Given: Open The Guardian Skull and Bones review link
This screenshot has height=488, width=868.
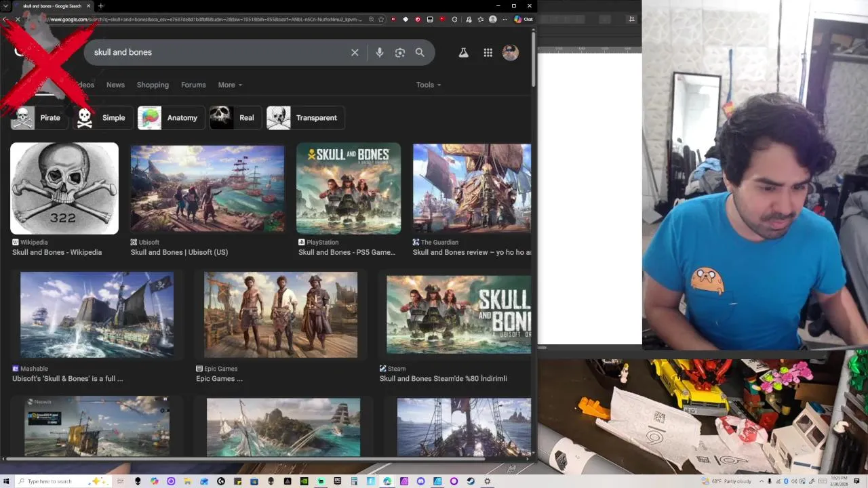Looking at the screenshot, I should pos(472,252).
